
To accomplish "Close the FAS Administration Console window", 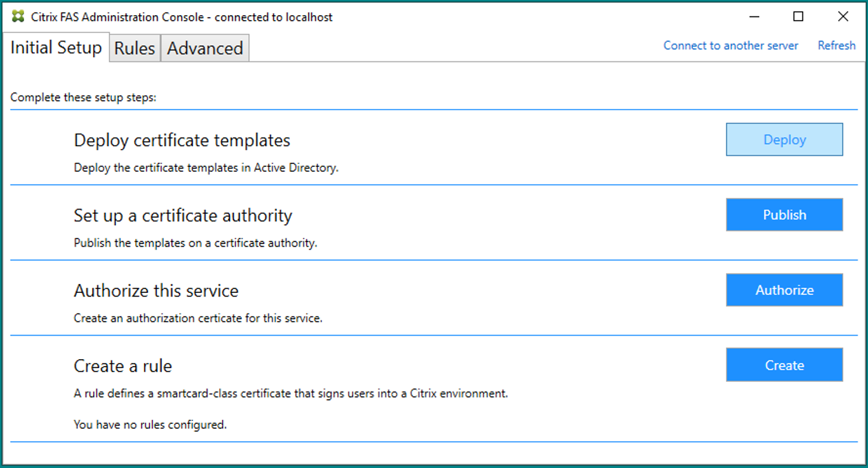I will [843, 17].
